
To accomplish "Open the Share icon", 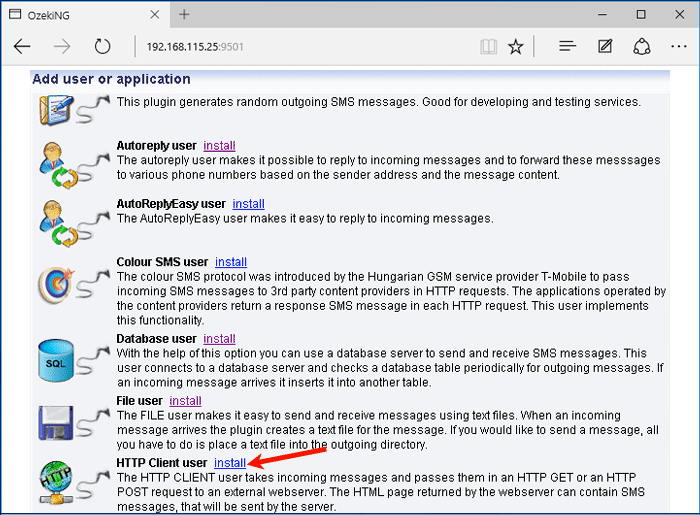I will pos(642,46).
